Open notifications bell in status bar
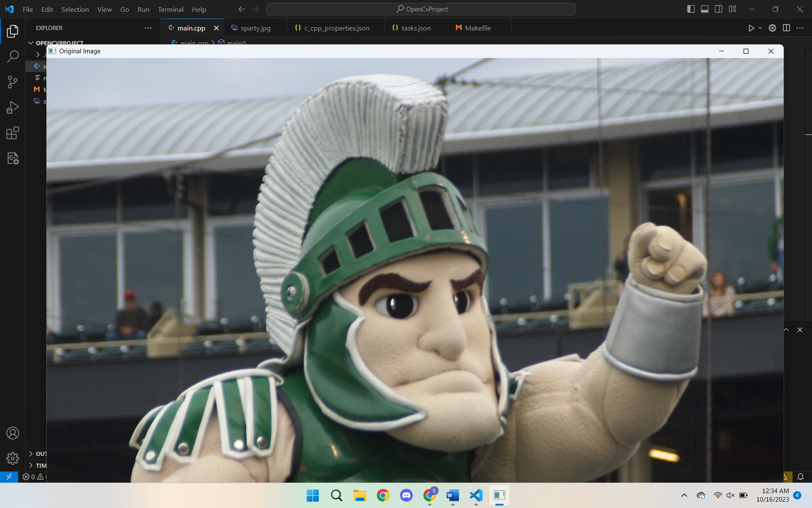 click(800, 477)
